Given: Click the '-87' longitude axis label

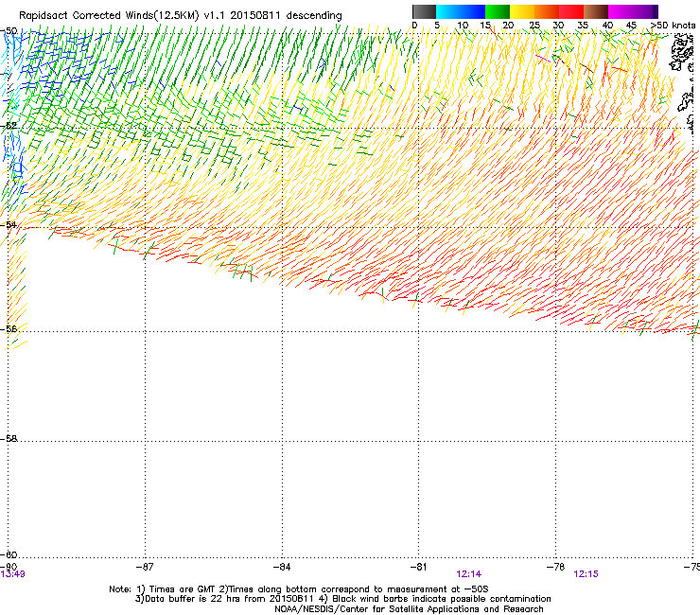Looking at the screenshot, I should click(145, 567).
